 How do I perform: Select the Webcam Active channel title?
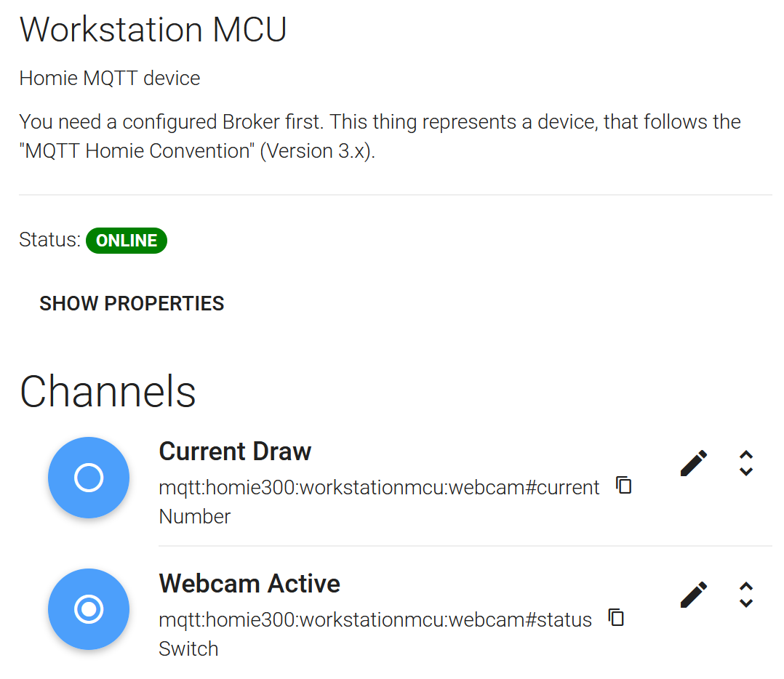click(249, 584)
